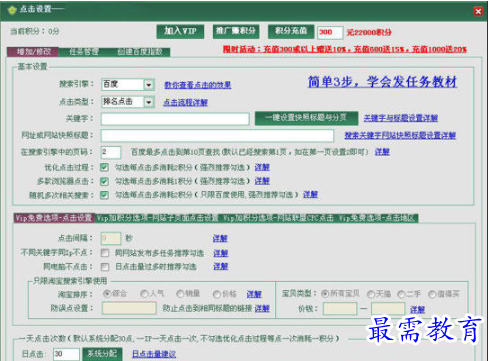Open the 关键字与标题设置详解 link
490x361 pixels.
click(401, 118)
